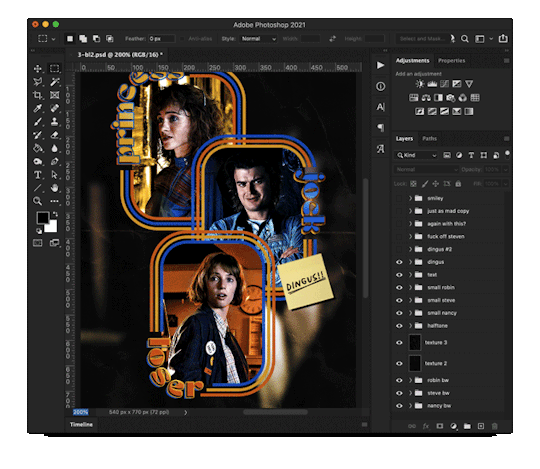Image resolution: width=540 pixels, height=469 pixels.
Task: Open the Timeline panel tab
Action: coord(81,425)
